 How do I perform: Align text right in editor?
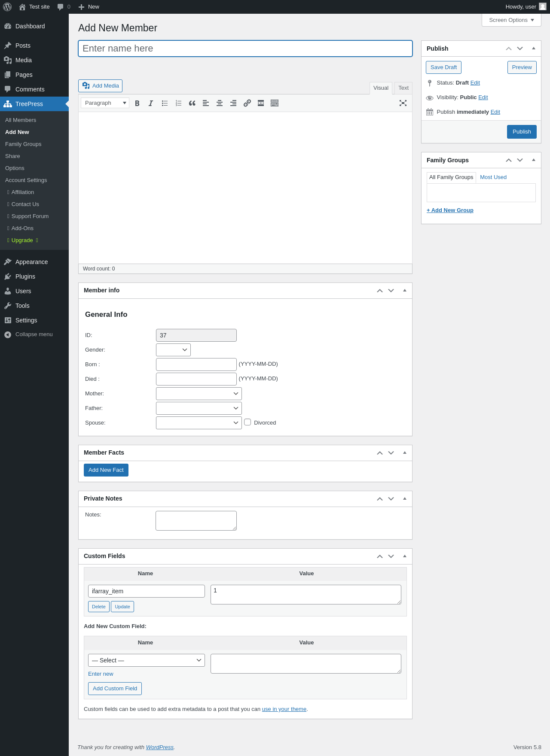pos(233,103)
